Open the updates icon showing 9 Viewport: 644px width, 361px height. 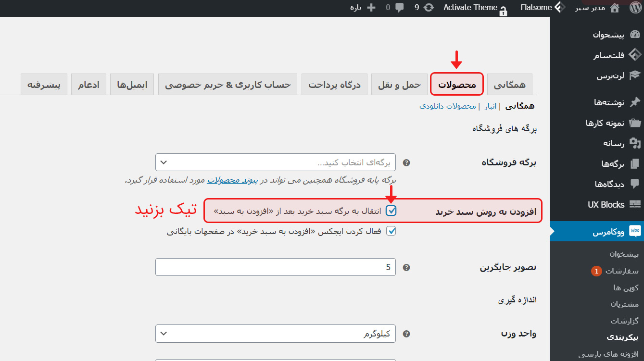429,8
